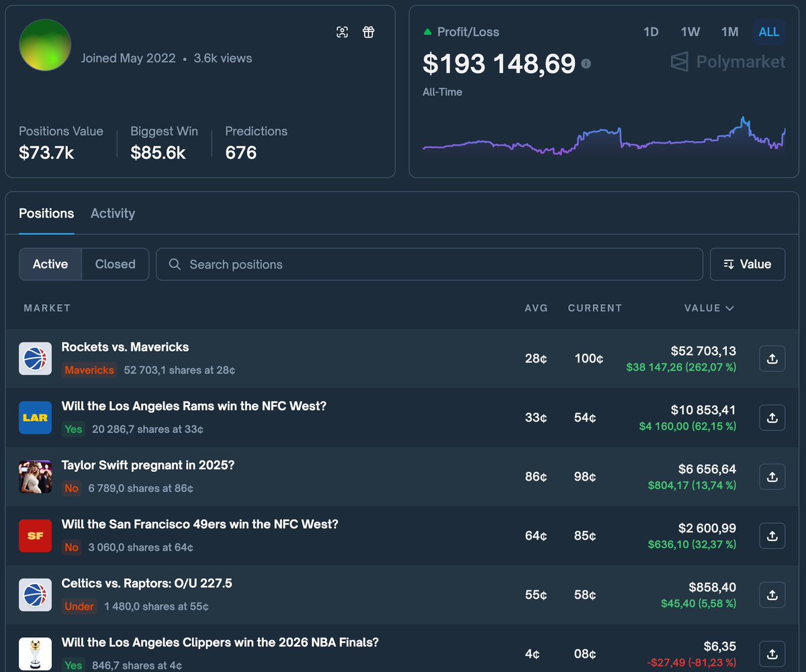Click the gift box icon
Image resolution: width=806 pixels, height=672 pixels.
click(368, 32)
